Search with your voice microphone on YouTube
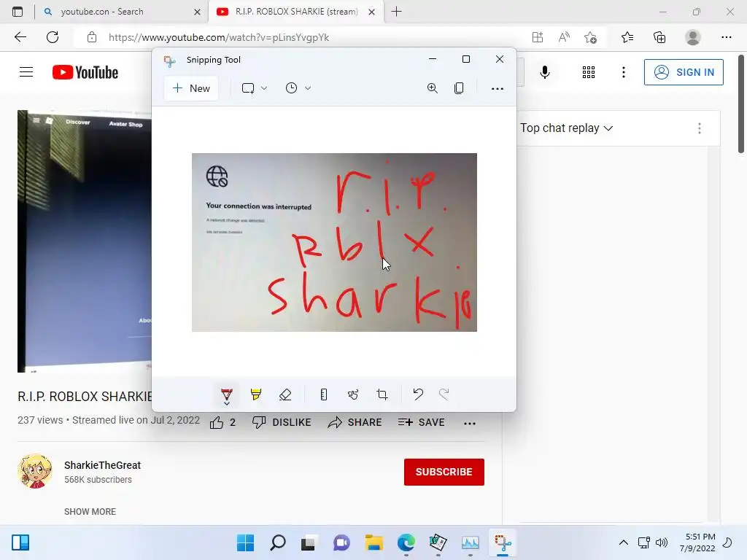This screenshot has width=747, height=560. pos(545,72)
